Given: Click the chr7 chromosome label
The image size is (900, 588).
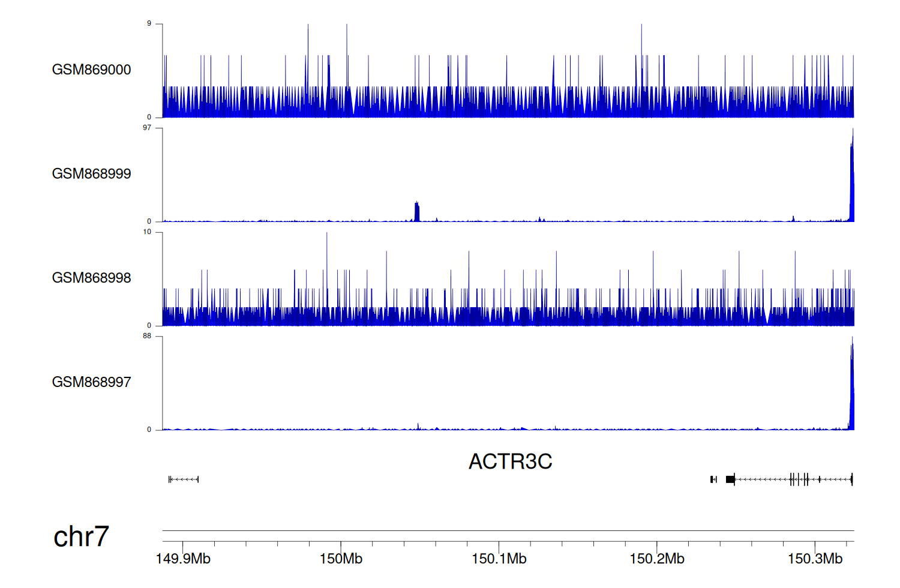Looking at the screenshot, I should point(81,536).
